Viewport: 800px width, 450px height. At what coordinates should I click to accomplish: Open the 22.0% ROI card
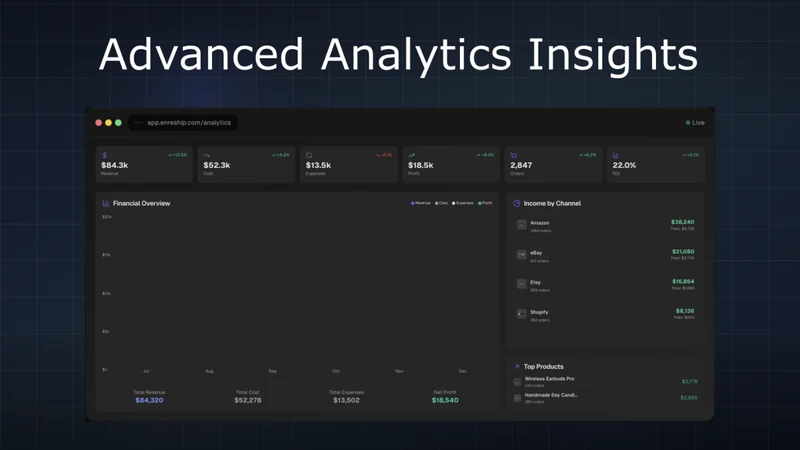pyautogui.click(x=656, y=164)
